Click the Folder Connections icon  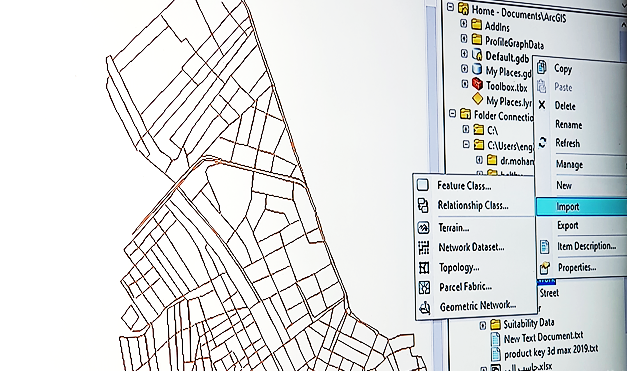465,114
